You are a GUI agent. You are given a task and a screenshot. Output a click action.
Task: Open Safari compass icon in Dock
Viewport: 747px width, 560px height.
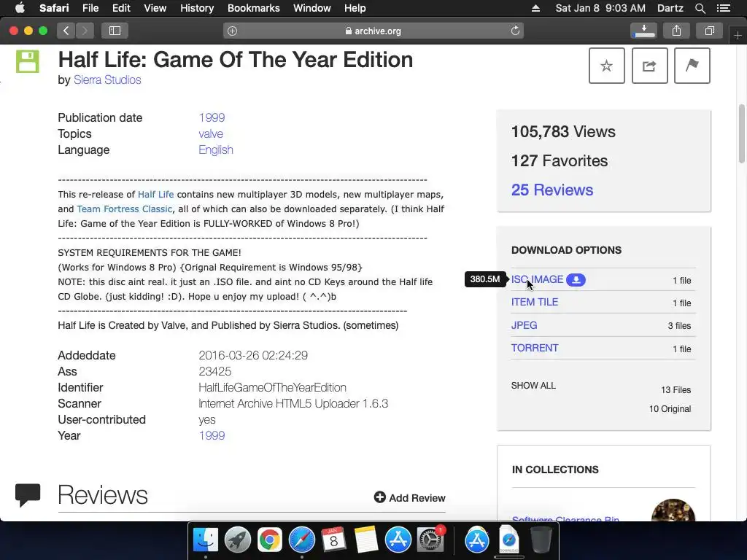(x=301, y=540)
